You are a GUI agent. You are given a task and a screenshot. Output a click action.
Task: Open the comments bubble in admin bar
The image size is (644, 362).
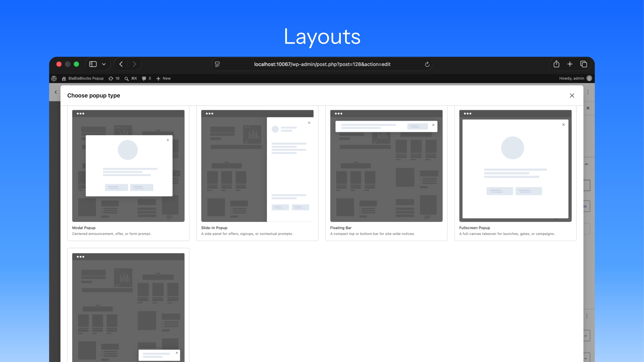[147, 78]
